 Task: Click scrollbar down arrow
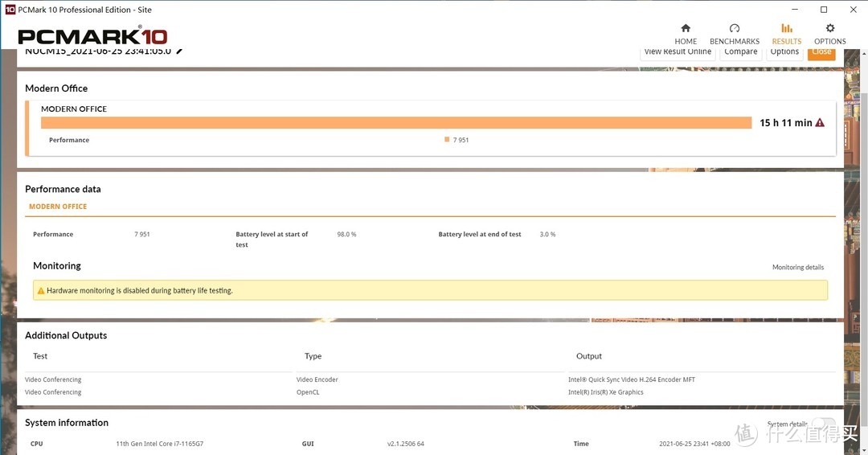(x=864, y=450)
